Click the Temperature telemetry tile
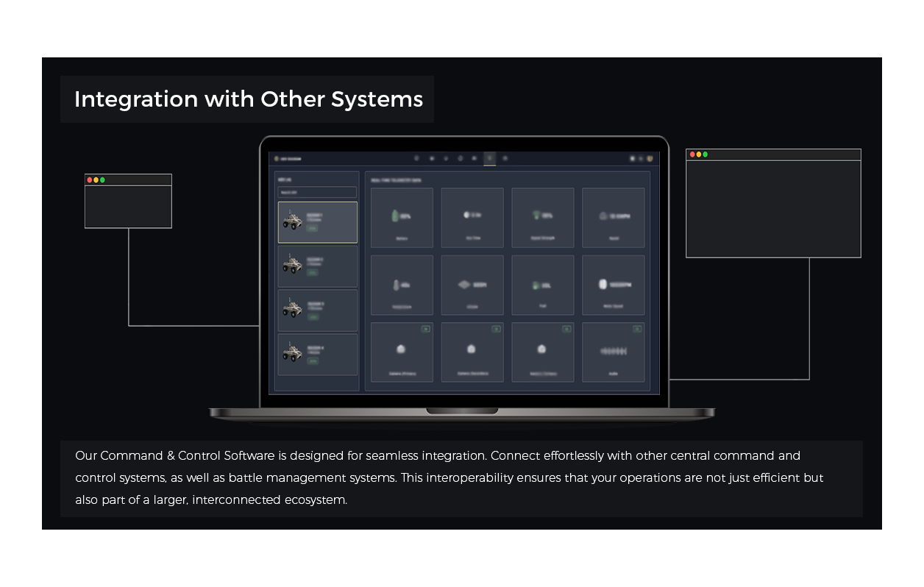 point(402,285)
